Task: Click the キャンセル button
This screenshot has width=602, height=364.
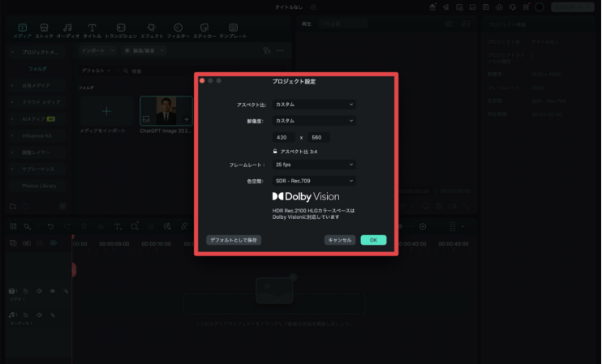Action: 339,240
